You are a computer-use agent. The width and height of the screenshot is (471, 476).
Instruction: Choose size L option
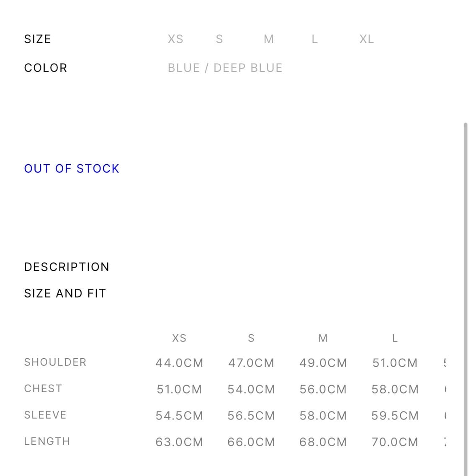315,39
